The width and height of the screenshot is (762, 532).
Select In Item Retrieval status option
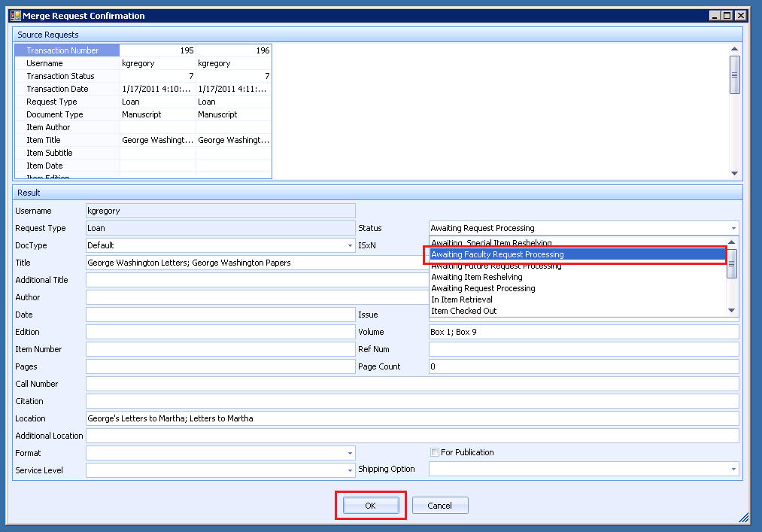(462, 299)
